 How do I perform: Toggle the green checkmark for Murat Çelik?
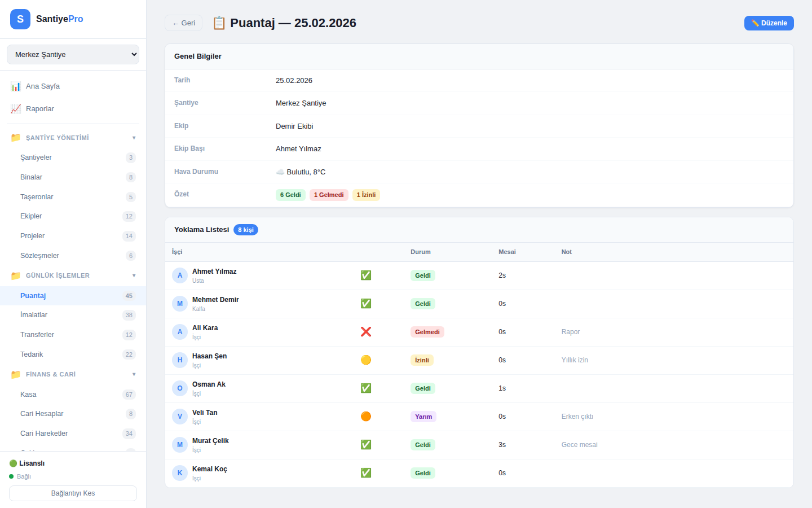pos(366,445)
